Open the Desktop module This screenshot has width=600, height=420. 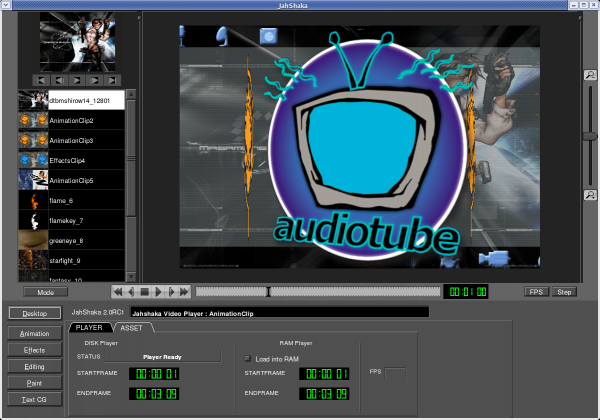(34, 313)
